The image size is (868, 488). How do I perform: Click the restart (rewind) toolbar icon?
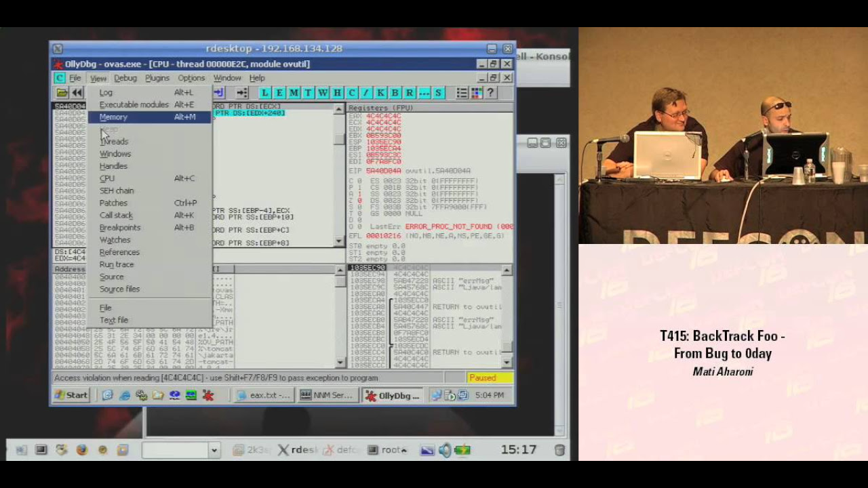point(77,93)
